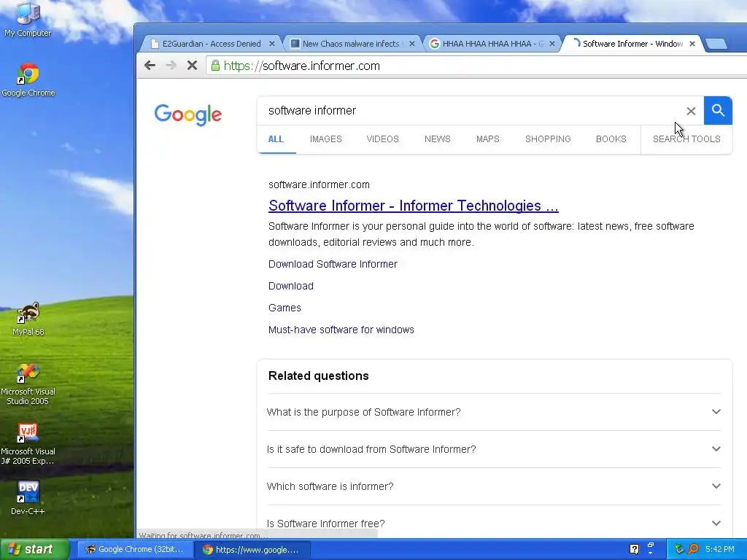Screen dimensions: 747x560
Task: Open the Download sitelink
Action: tap(290, 286)
